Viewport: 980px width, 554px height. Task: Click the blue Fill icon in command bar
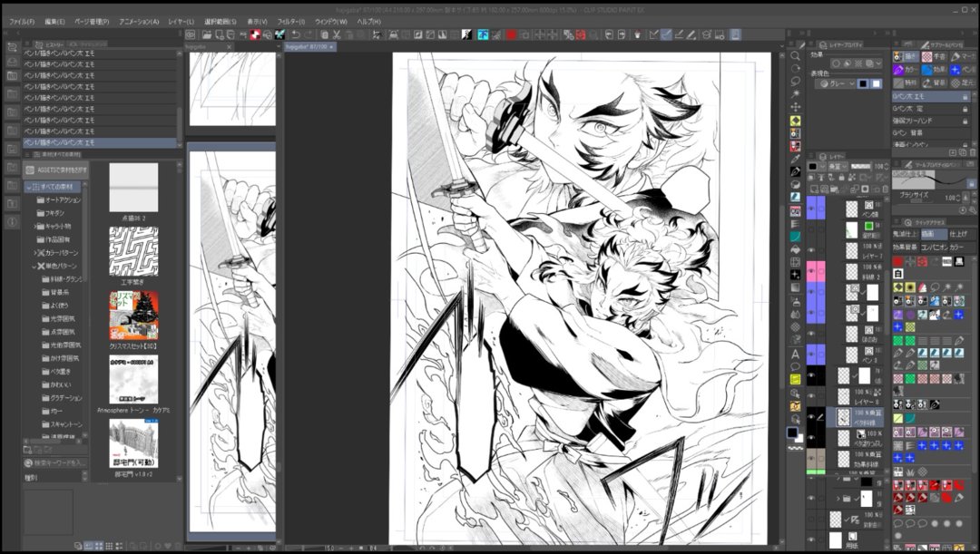click(483, 35)
